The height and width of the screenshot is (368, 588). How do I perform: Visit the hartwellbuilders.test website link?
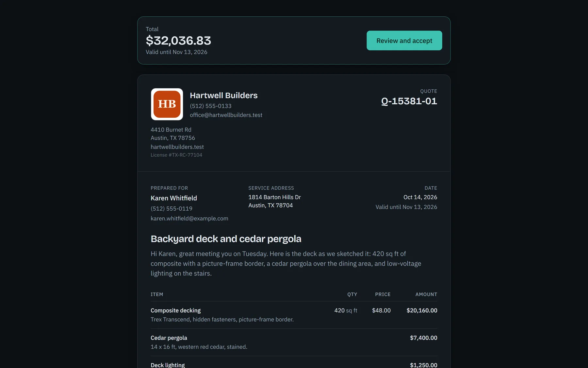[x=177, y=147]
